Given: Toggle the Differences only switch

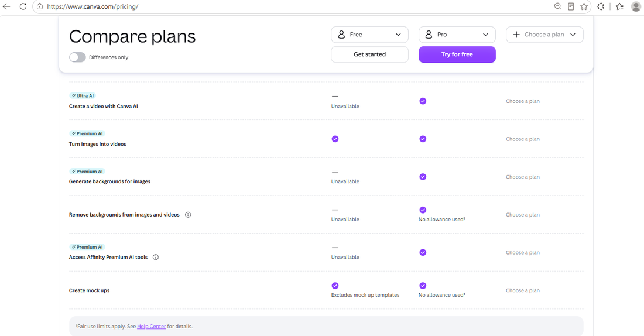Looking at the screenshot, I should tap(77, 57).
